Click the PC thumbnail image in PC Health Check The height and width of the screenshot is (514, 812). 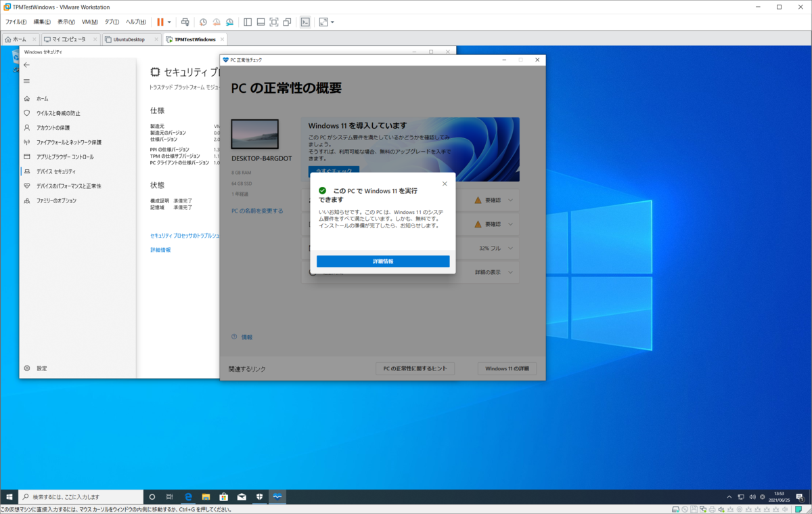click(254, 134)
